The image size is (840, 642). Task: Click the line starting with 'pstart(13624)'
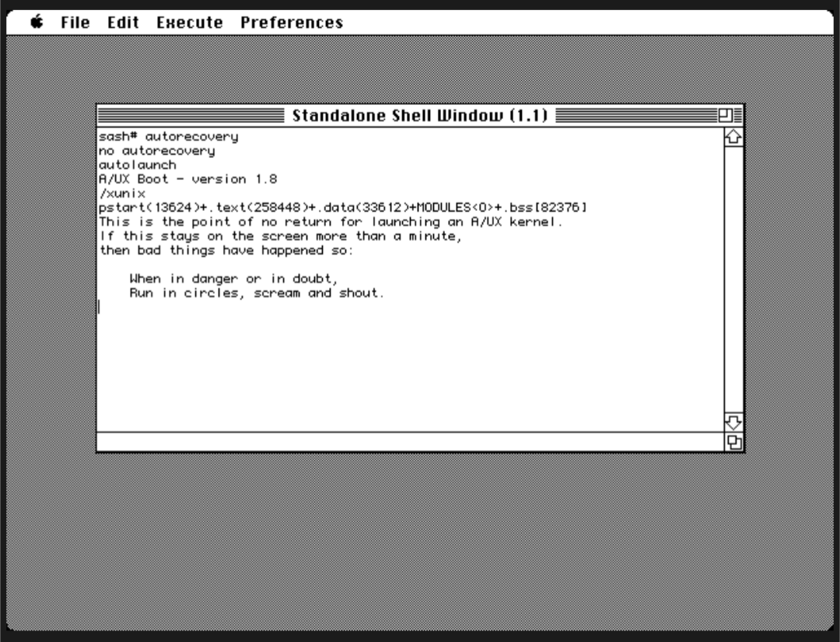click(x=344, y=208)
